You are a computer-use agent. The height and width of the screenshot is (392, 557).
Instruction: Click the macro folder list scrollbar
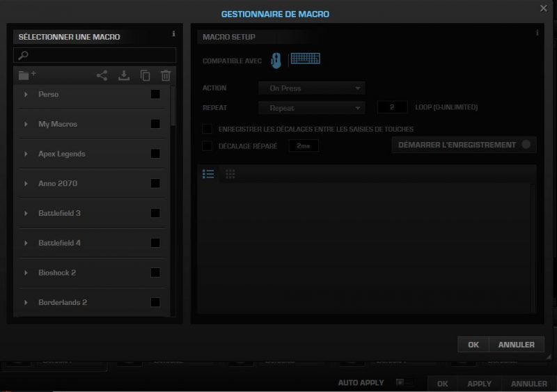click(173, 106)
